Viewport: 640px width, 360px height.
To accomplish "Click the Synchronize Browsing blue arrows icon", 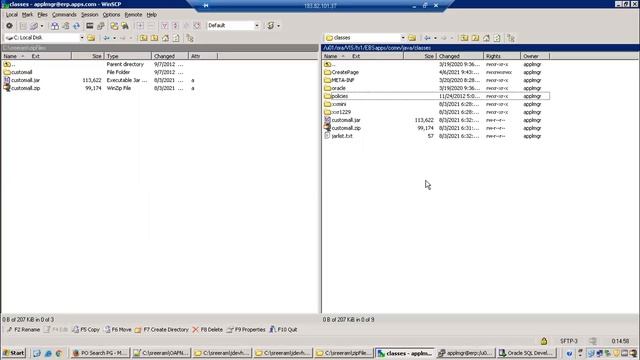I will [x=76, y=26].
